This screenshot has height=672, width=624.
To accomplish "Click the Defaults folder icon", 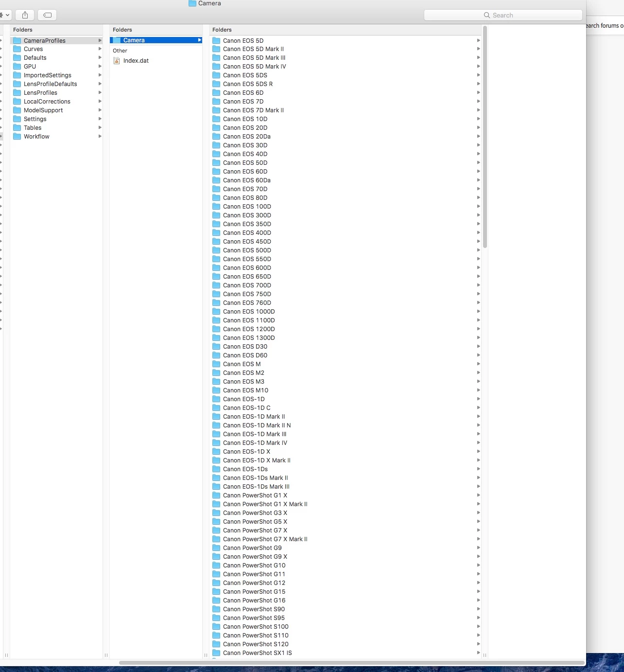I will (17, 57).
